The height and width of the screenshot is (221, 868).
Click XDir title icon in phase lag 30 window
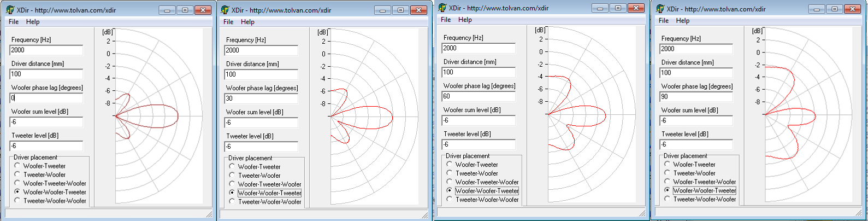pos(225,10)
